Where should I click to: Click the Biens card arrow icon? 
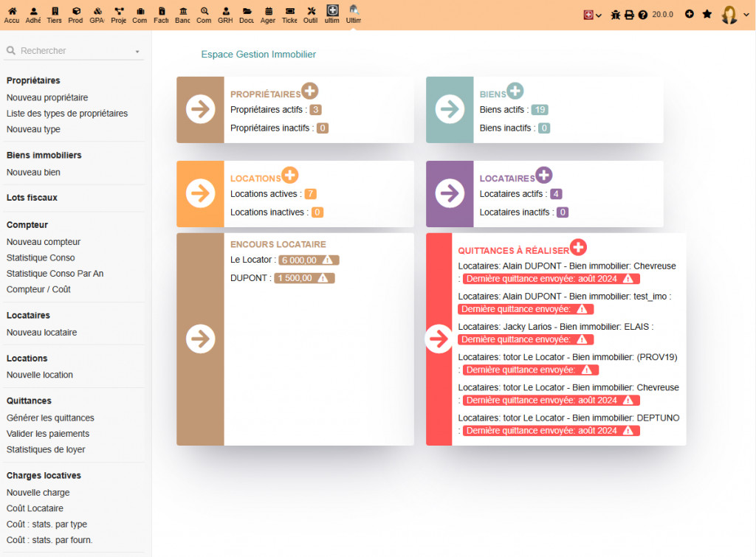click(x=450, y=109)
